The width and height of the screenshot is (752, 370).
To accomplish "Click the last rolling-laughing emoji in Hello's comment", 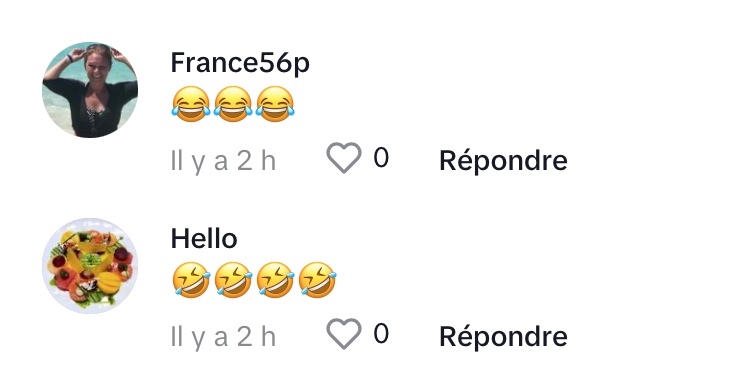I will coord(317,280).
